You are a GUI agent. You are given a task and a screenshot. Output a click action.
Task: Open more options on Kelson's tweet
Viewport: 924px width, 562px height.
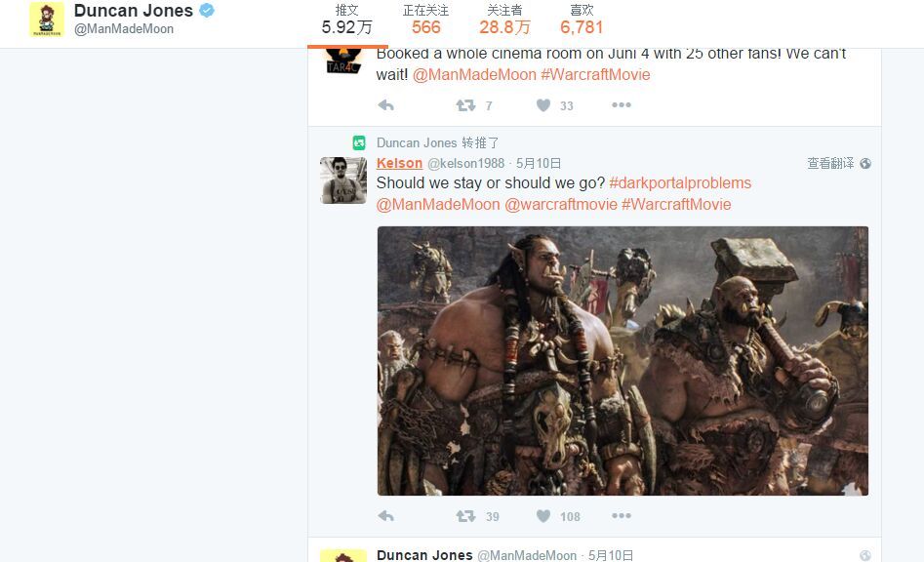[622, 516]
